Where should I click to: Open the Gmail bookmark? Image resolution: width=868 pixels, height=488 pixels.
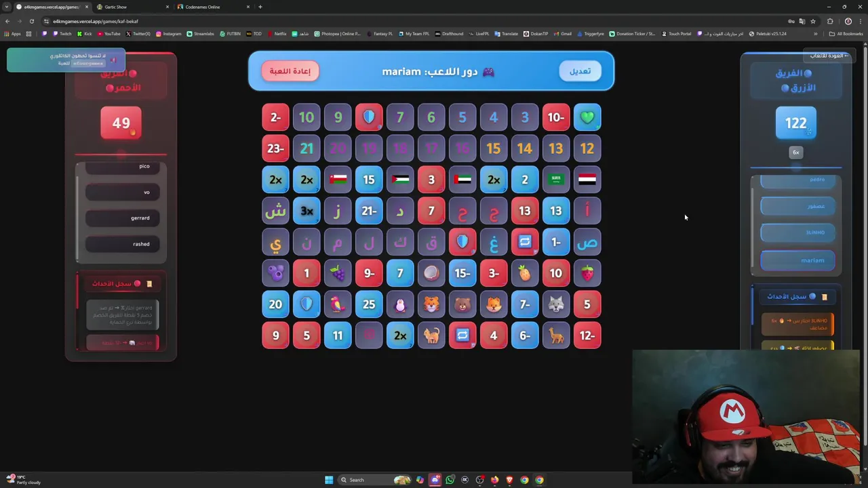coord(563,33)
